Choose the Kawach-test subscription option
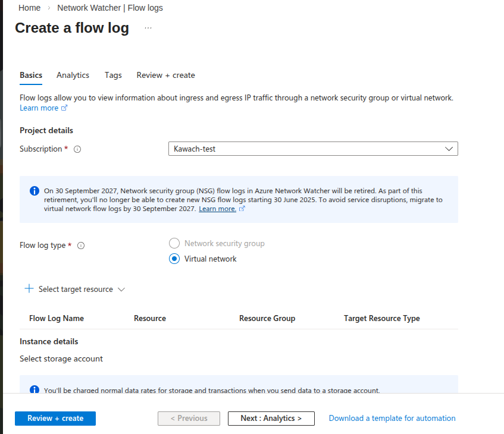The image size is (504, 434). (196, 149)
